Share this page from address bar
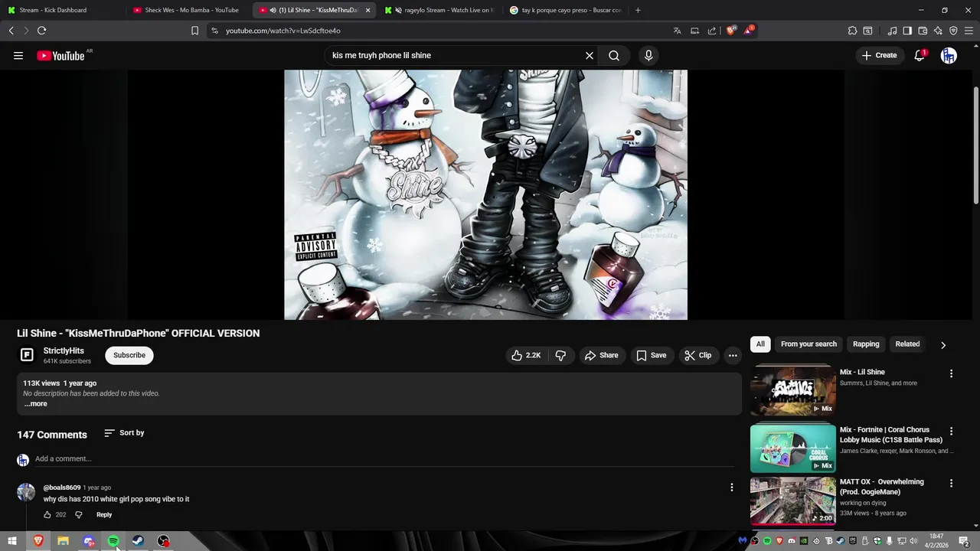The height and width of the screenshot is (551, 980). tap(712, 31)
